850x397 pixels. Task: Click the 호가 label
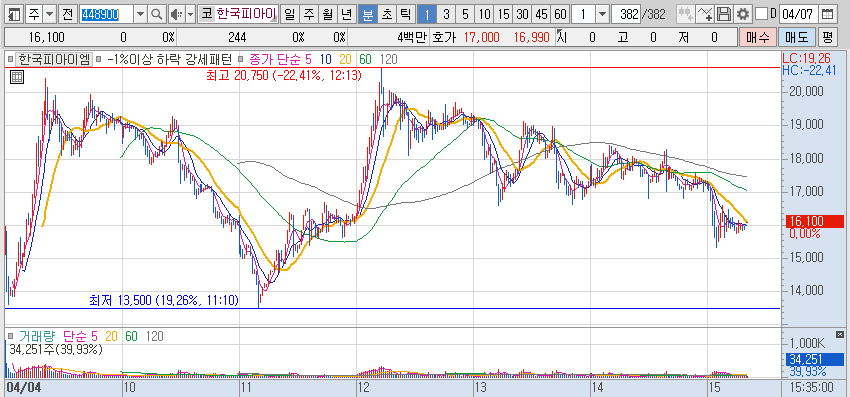coord(445,37)
